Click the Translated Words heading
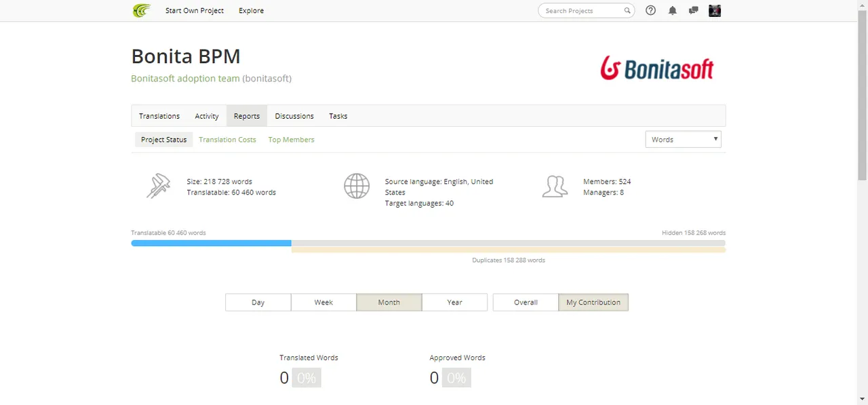The width and height of the screenshot is (868, 405). 309,358
